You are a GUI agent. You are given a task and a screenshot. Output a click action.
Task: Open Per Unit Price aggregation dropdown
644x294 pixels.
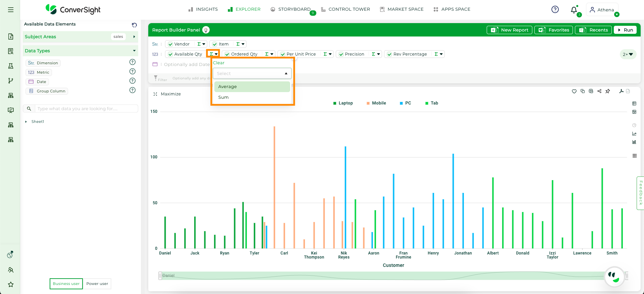coord(328,54)
